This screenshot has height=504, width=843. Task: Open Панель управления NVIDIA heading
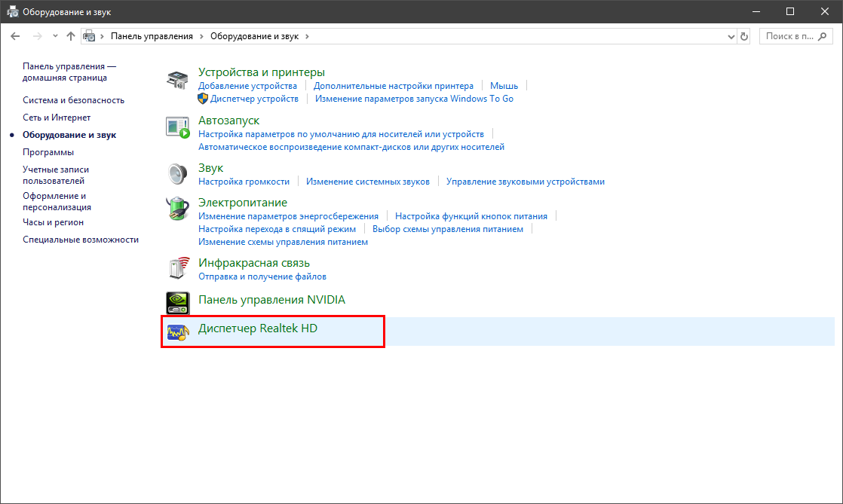271,300
